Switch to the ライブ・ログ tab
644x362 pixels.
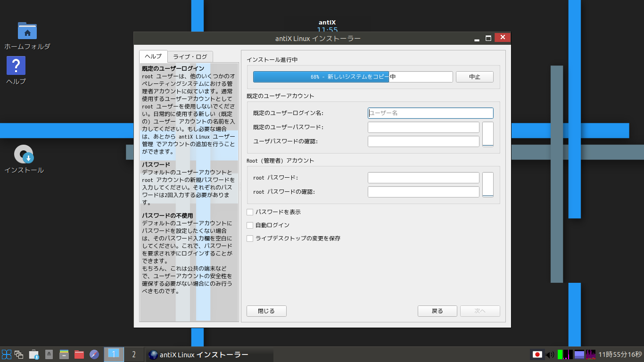pos(190,57)
